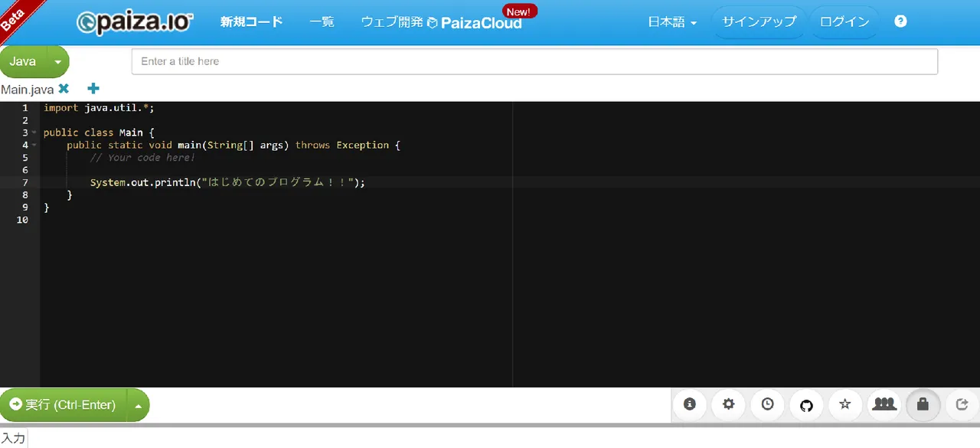Close the Main.java tab with X
Screen dimensions: 980x448
click(x=64, y=89)
